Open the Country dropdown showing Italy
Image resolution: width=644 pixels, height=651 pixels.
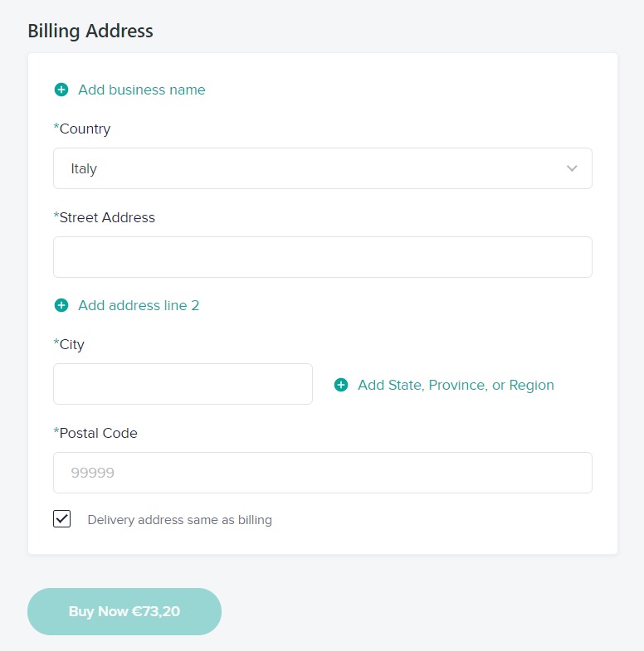(x=323, y=168)
